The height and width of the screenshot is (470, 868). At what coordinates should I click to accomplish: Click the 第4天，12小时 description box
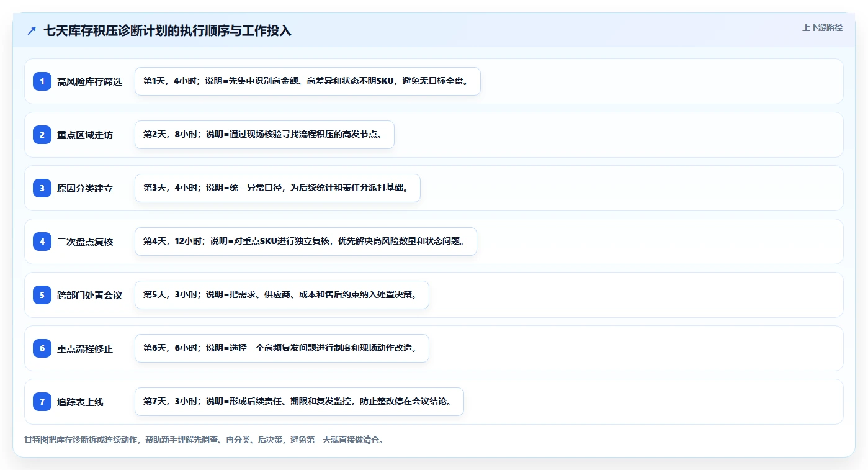click(x=305, y=242)
